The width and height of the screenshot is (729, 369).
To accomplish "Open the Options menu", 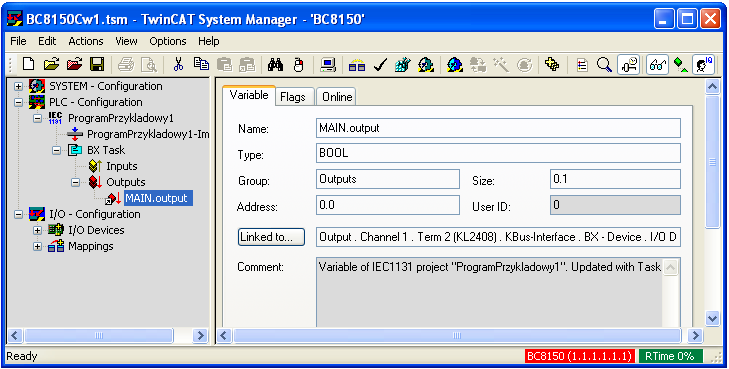I will pyautogui.click(x=167, y=41).
